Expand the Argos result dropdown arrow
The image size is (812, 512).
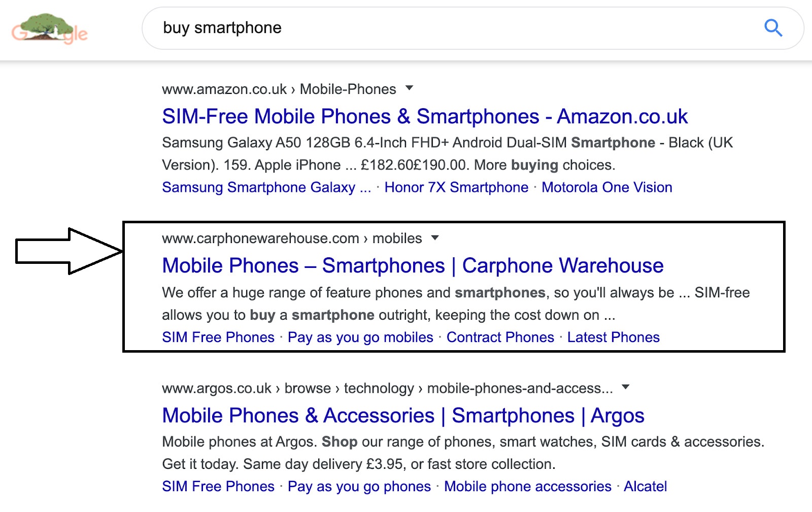pyautogui.click(x=626, y=387)
